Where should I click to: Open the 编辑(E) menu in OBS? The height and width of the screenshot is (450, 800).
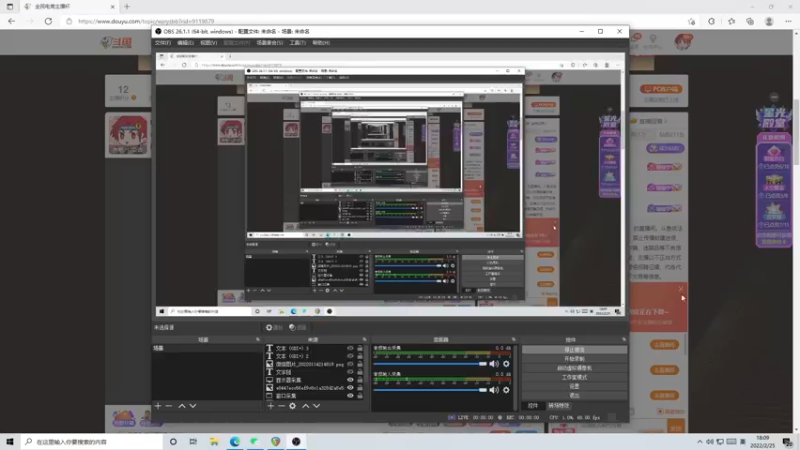click(185, 43)
